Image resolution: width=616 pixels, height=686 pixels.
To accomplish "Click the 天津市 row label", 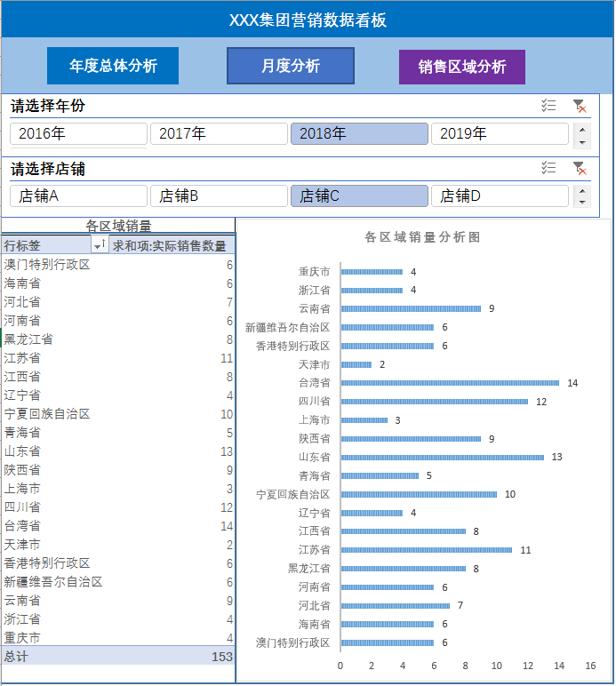I will (x=22, y=545).
